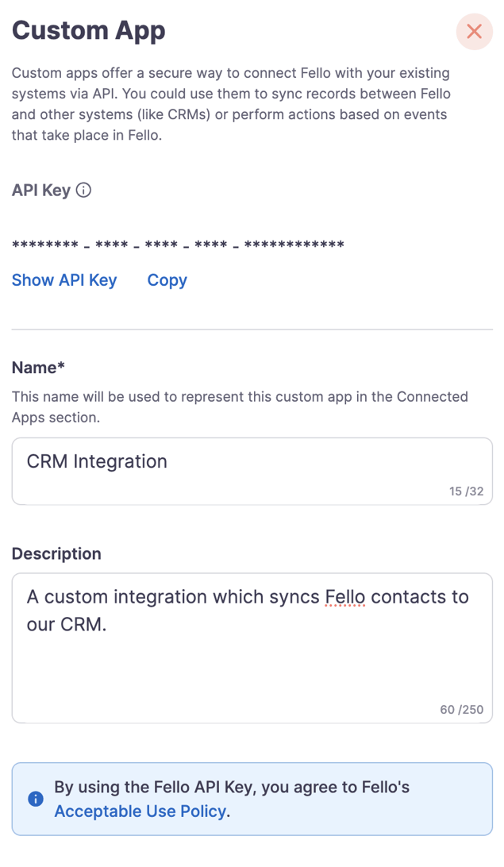504x867 pixels.
Task: Reveal the key using Show API Key
Action: point(64,279)
